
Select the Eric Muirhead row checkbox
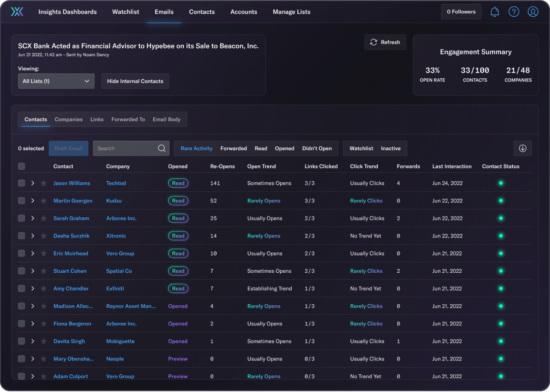(21, 254)
